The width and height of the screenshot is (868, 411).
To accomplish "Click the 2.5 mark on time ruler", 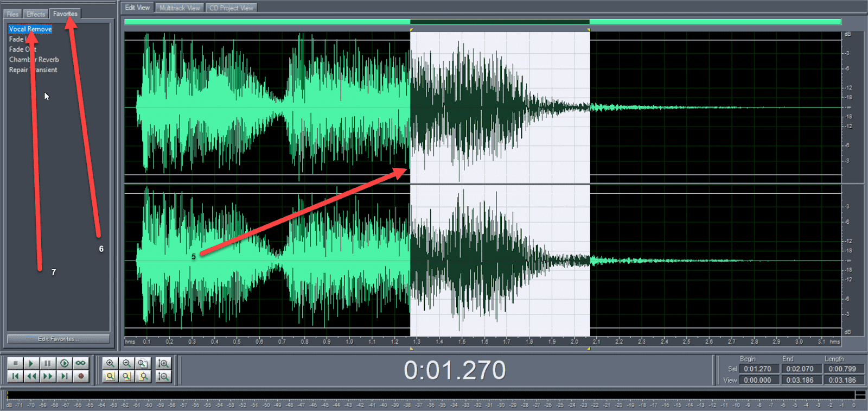I will click(x=687, y=342).
